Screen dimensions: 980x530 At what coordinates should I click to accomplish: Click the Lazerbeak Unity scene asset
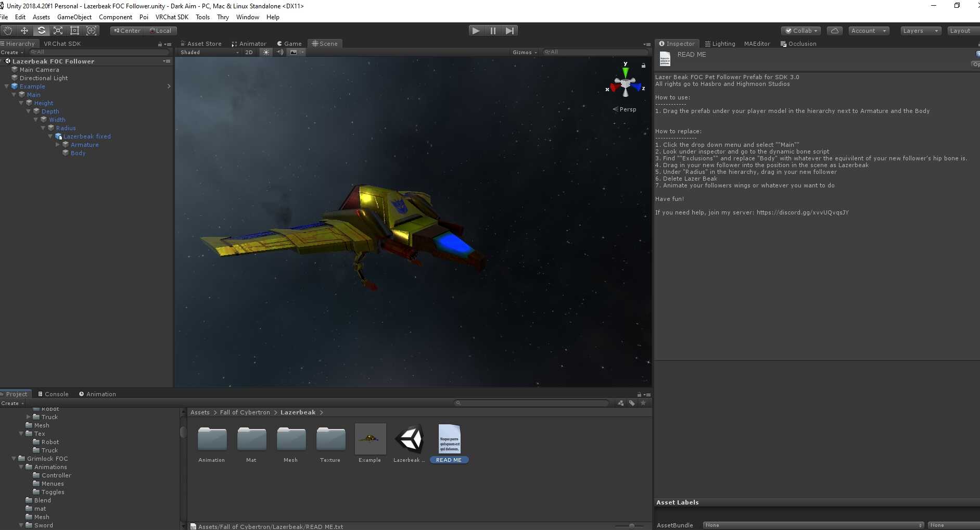point(409,440)
